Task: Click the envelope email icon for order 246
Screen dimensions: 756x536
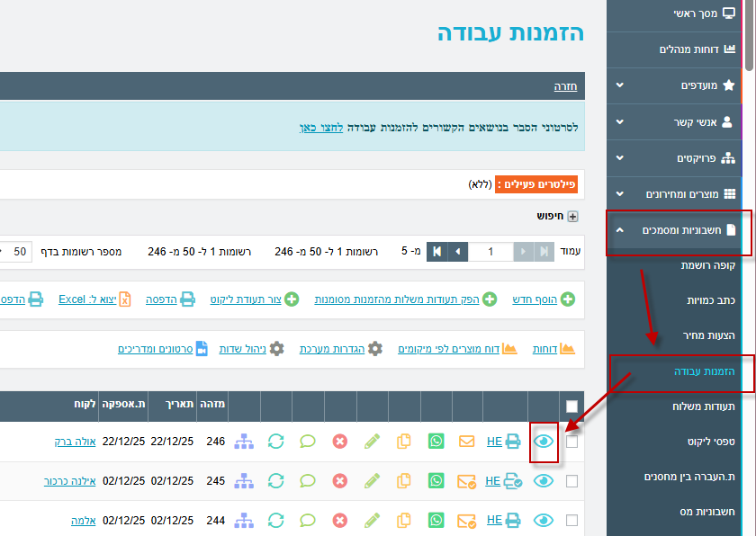Action: [466, 442]
